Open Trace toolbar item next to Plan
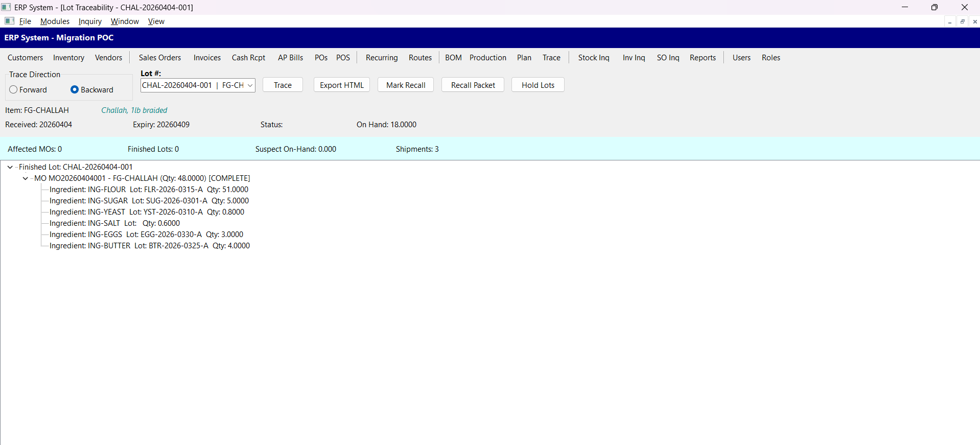980x445 pixels. pos(551,58)
